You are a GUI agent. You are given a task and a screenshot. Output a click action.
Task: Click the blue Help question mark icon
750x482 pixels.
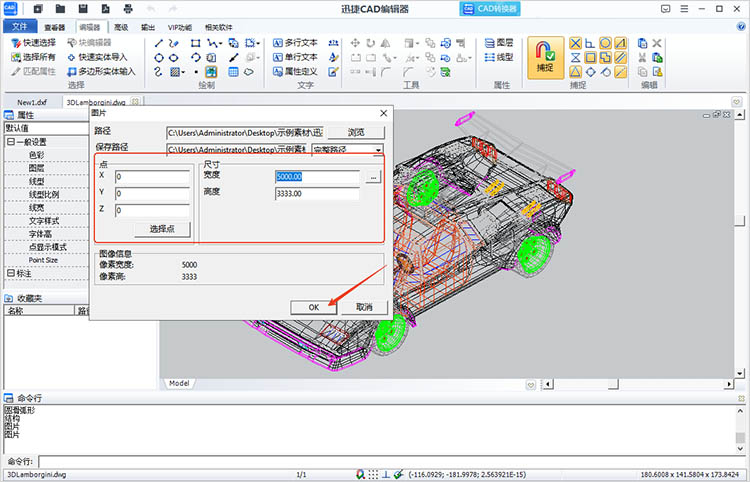(x=741, y=27)
